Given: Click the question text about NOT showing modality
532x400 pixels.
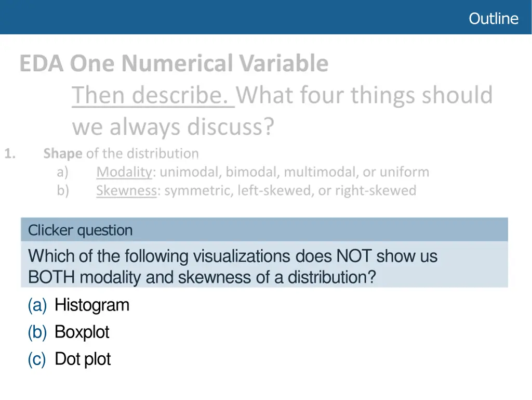Looking at the screenshot, I should pos(233,256).
